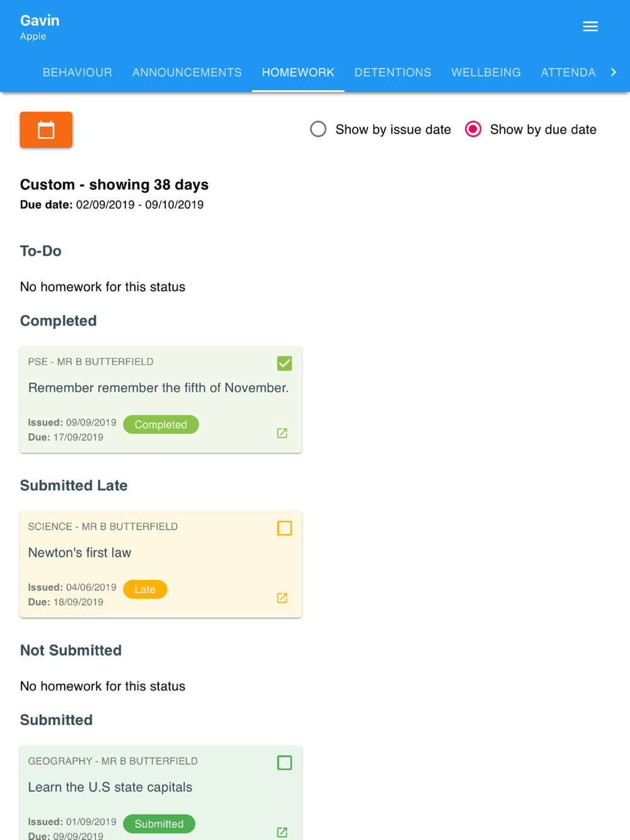Open the Wellbeing tab
Viewport: 630px width, 840px height.
(x=486, y=72)
